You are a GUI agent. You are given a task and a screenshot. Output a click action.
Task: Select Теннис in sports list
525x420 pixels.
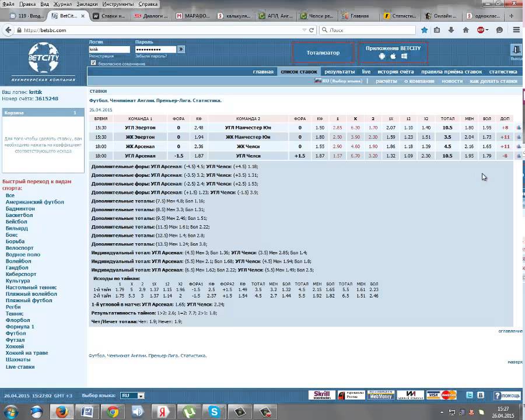pyautogui.click(x=15, y=314)
